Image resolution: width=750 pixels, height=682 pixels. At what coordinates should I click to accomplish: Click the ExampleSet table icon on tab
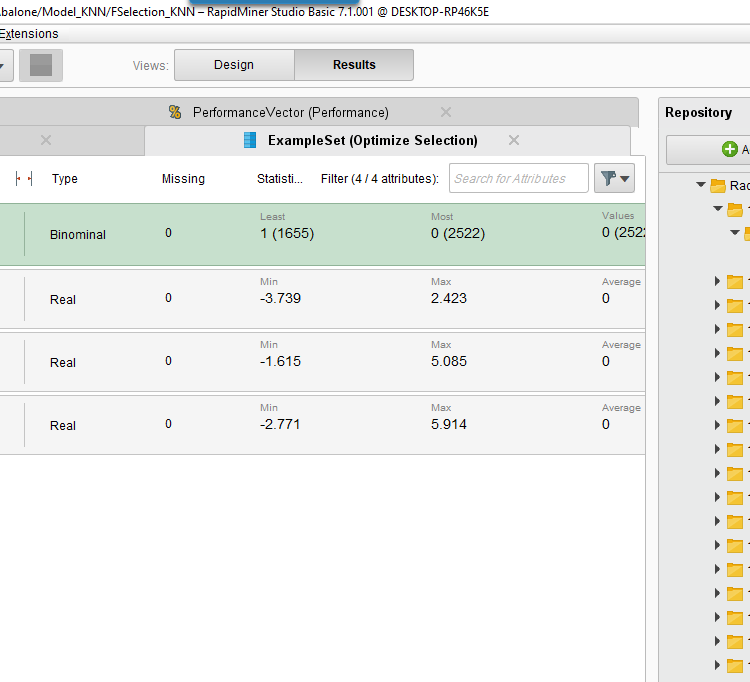click(x=250, y=140)
